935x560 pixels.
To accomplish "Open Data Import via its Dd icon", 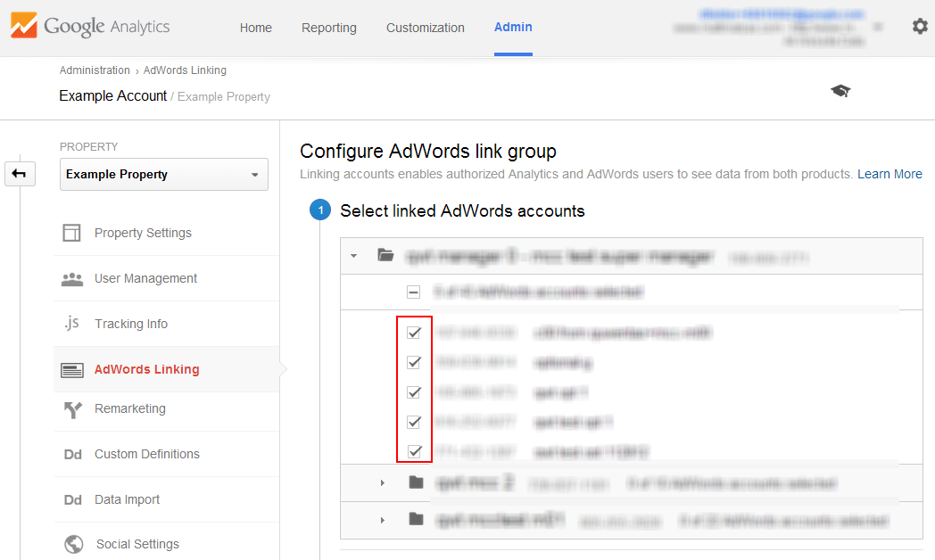I will (72, 499).
